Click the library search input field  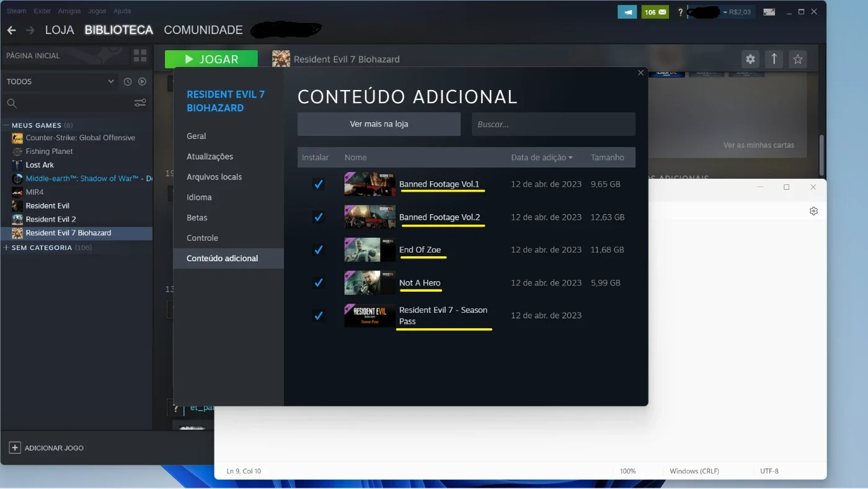tap(74, 103)
